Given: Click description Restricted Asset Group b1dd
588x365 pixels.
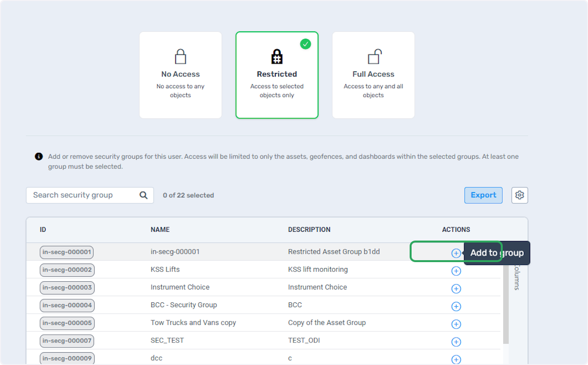Looking at the screenshot, I should 334,252.
